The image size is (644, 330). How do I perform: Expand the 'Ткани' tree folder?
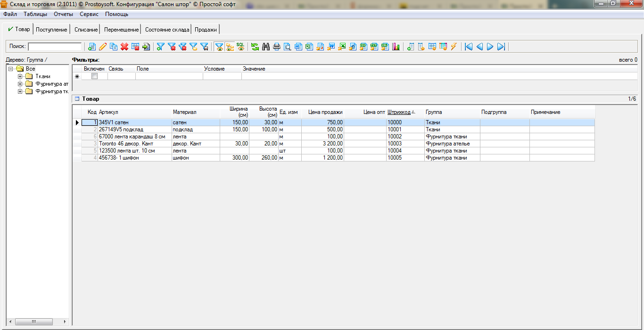click(20, 76)
